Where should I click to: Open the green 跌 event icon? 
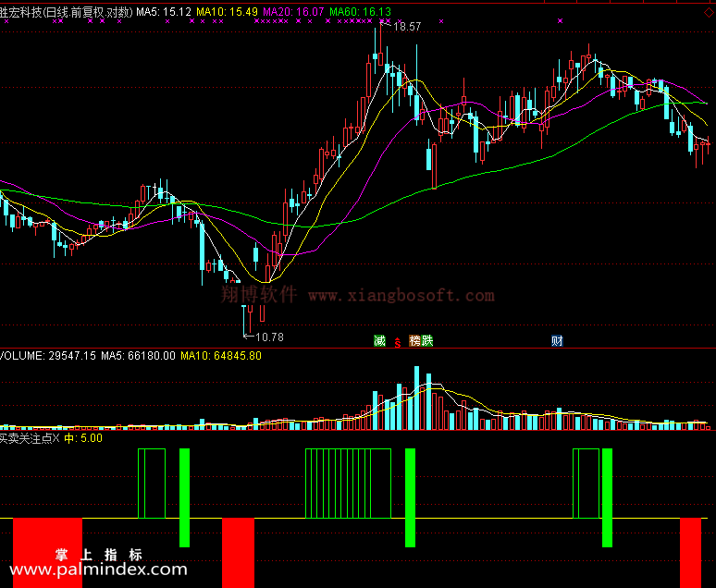(x=427, y=340)
